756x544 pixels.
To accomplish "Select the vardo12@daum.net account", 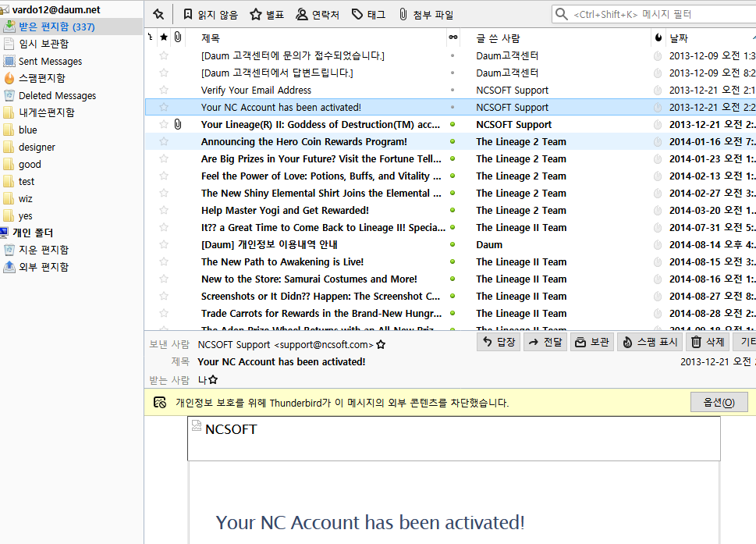I will pyautogui.click(x=55, y=9).
